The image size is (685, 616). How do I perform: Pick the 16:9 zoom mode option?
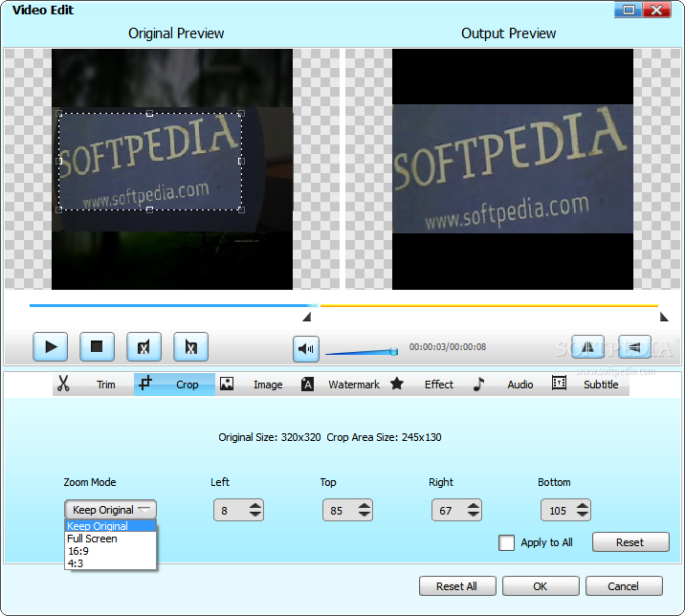[110, 551]
